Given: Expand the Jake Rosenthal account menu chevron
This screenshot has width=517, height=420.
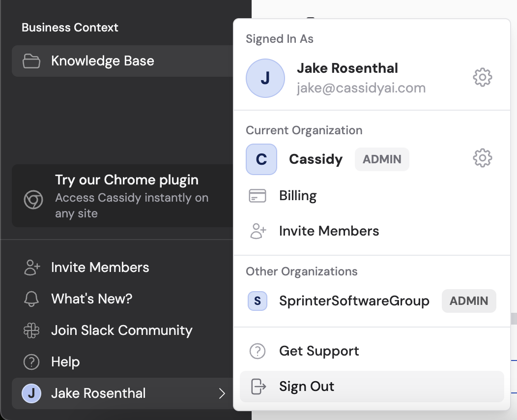Looking at the screenshot, I should [222, 393].
